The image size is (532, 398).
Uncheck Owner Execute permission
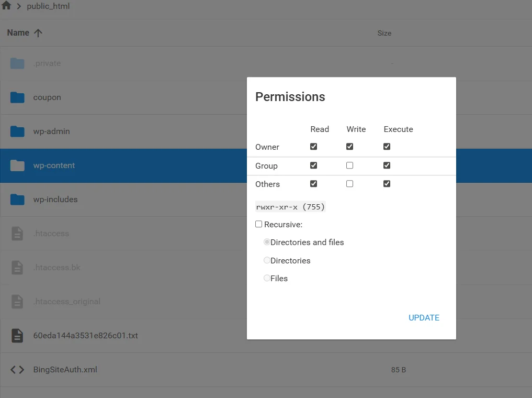(387, 146)
